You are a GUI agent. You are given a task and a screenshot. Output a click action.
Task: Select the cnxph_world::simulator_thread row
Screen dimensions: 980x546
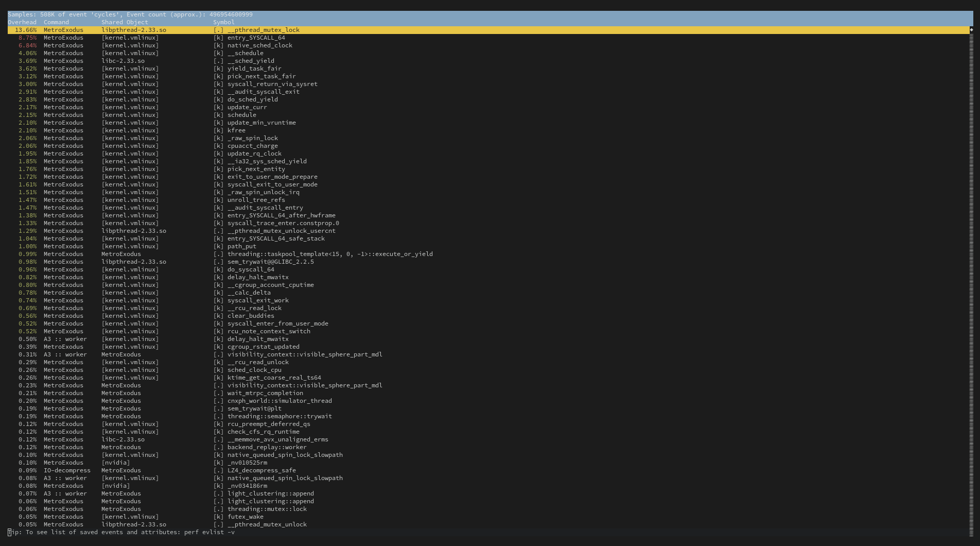(279, 401)
